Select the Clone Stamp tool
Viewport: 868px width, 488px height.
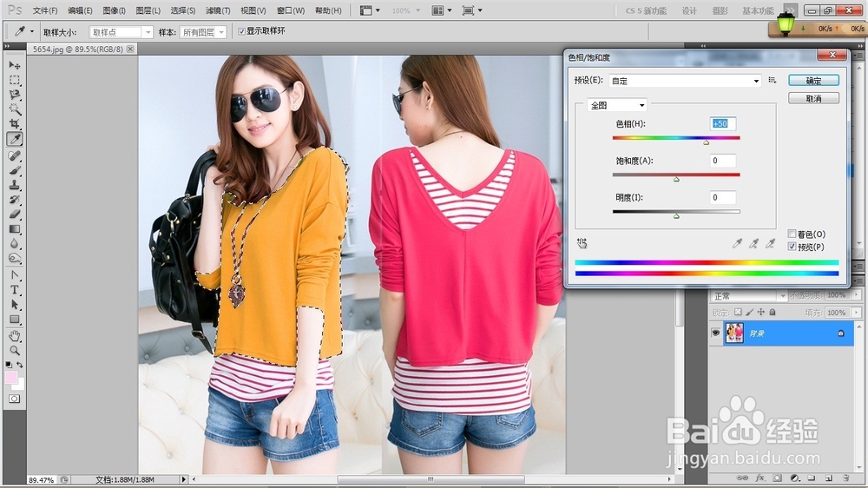(15, 185)
